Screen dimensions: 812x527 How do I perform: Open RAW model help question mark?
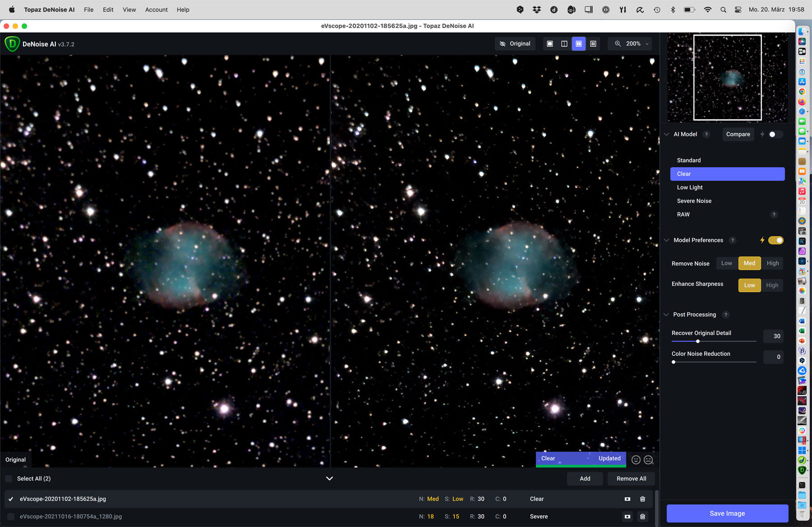click(774, 215)
